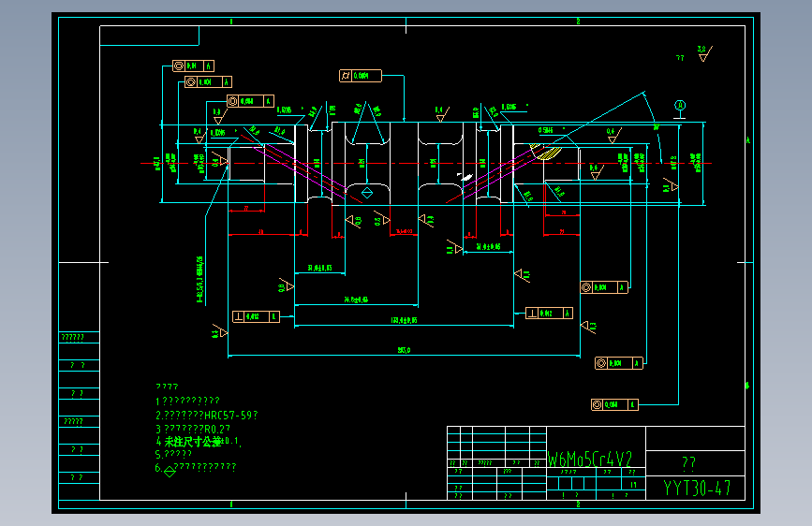
Task: Select the overall length dimension along the bottom
Action: [404, 350]
